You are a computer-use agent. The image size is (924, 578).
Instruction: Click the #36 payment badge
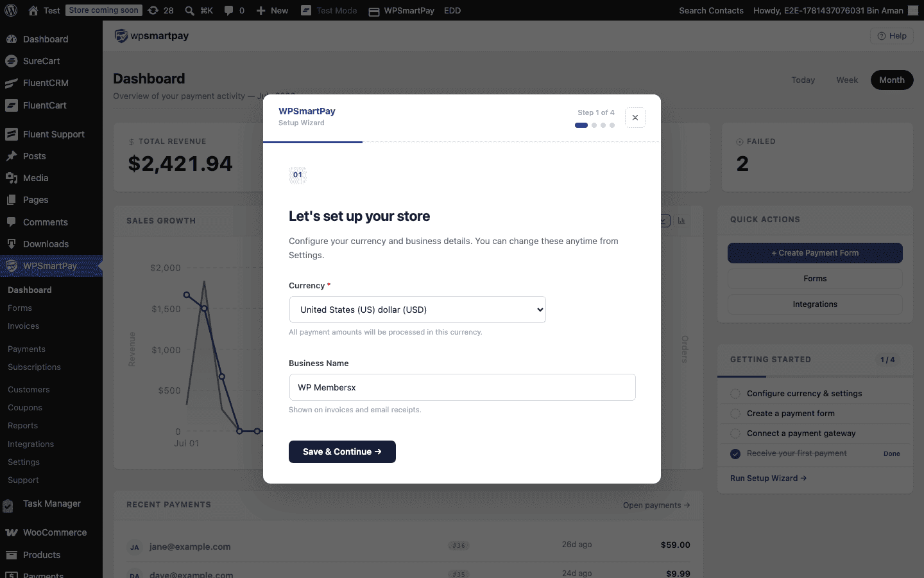point(459,546)
